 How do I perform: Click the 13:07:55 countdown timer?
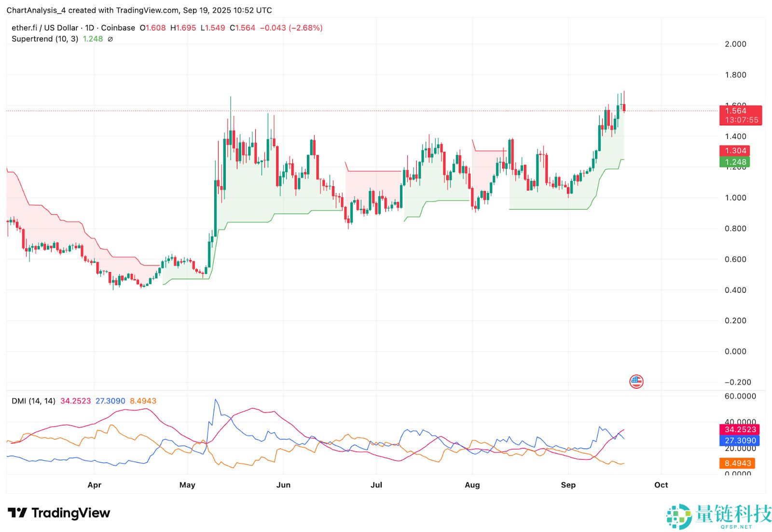pyautogui.click(x=741, y=120)
